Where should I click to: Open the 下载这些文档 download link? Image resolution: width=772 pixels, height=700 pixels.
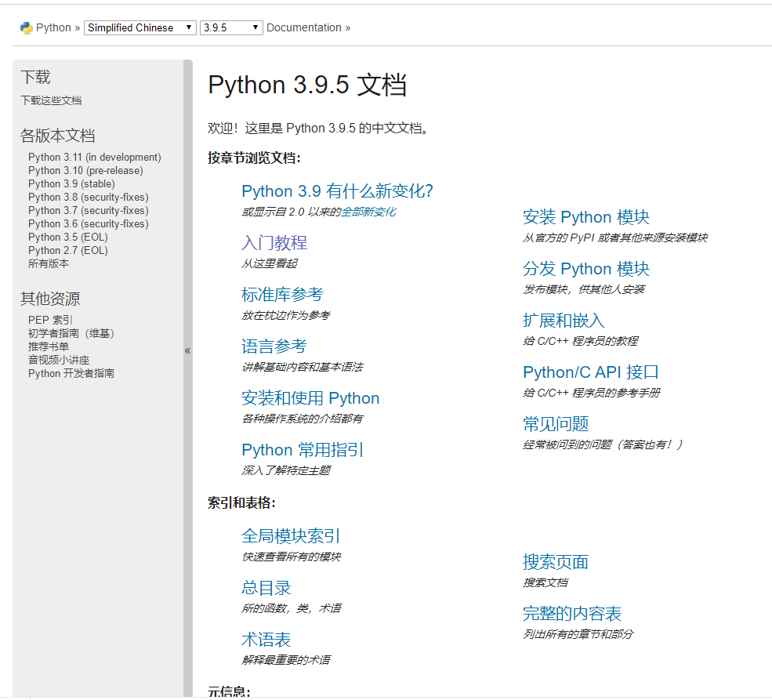51,100
